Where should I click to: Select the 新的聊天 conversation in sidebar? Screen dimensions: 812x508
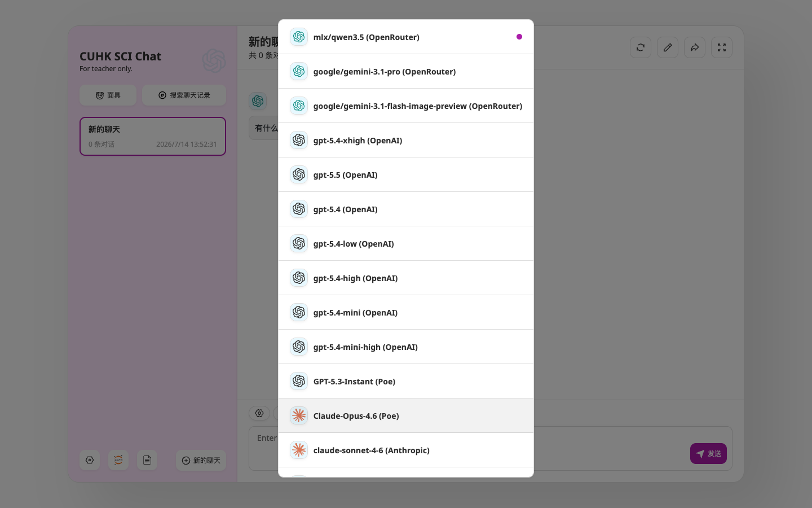[x=153, y=136]
